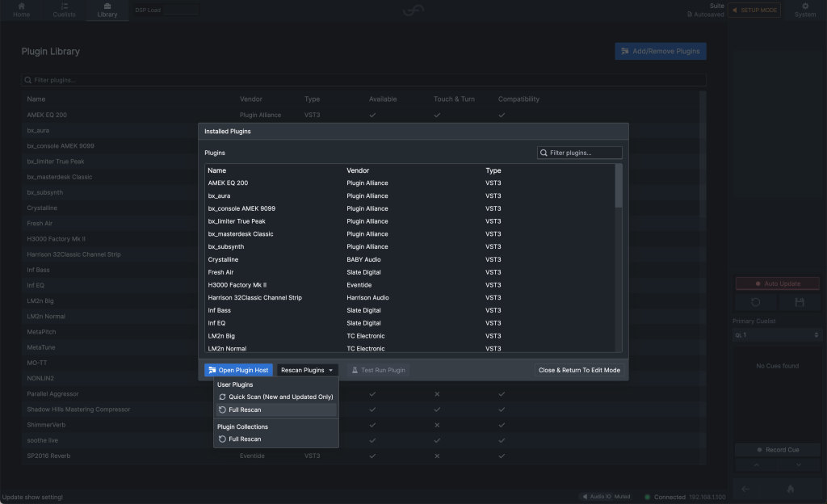This screenshot has width=827, height=504.
Task: Select Full Rescan under Plugin Collections
Action: 276,439
